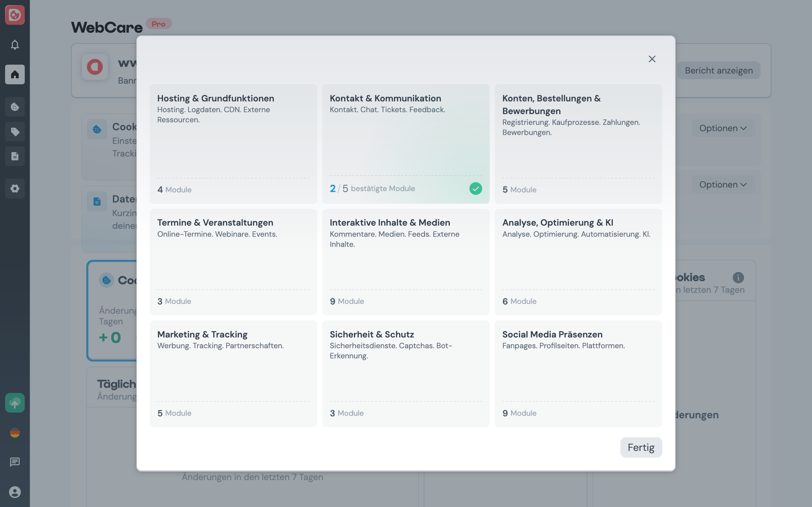The height and width of the screenshot is (507, 812).
Task: Select the Sicherheit & Schutz category card
Action: (406, 373)
